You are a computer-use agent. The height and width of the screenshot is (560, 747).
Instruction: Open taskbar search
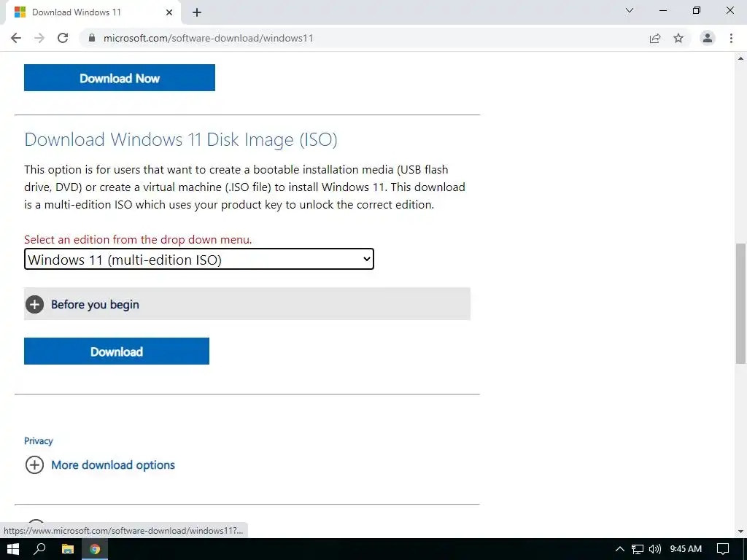point(39,549)
